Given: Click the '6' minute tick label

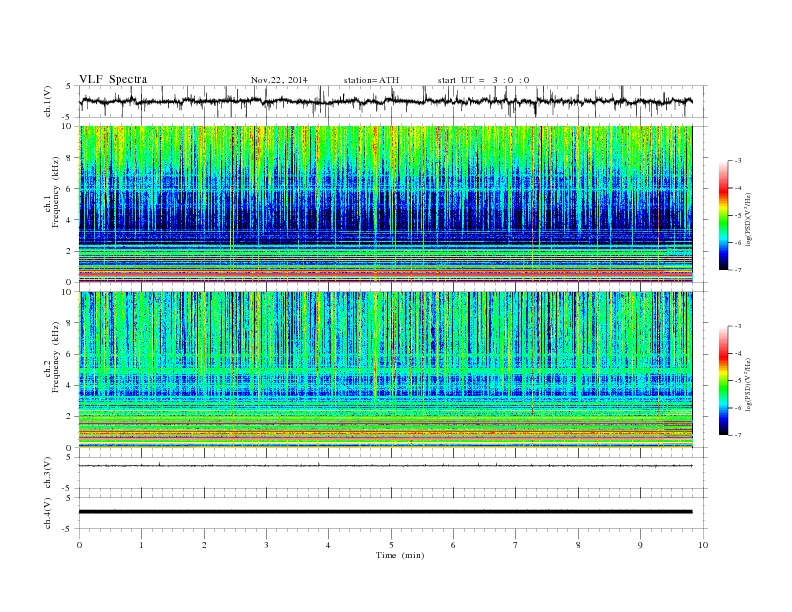Looking at the screenshot, I should pyautogui.click(x=453, y=545).
